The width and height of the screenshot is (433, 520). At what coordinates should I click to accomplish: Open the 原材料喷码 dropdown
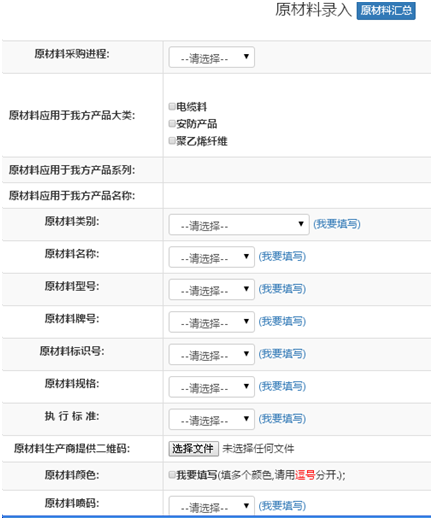tap(212, 506)
